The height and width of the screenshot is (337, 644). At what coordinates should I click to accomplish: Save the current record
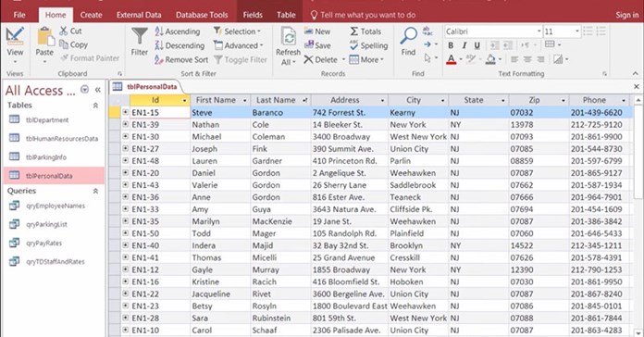(317, 45)
